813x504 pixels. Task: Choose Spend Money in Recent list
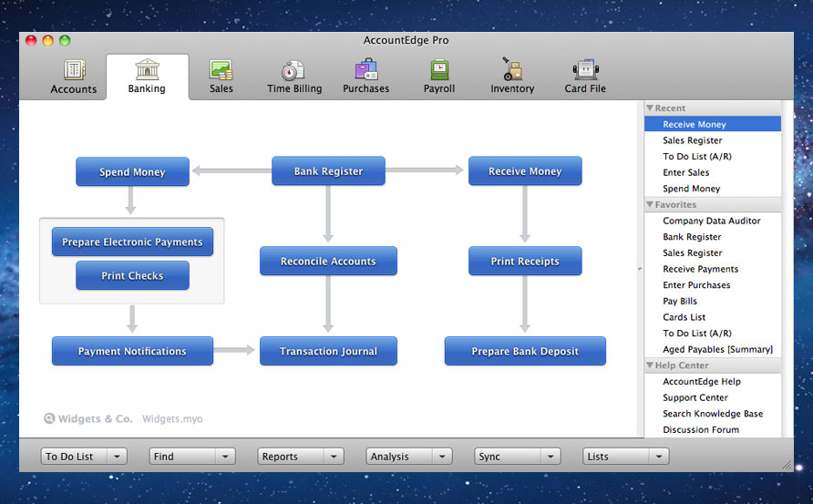(713, 189)
